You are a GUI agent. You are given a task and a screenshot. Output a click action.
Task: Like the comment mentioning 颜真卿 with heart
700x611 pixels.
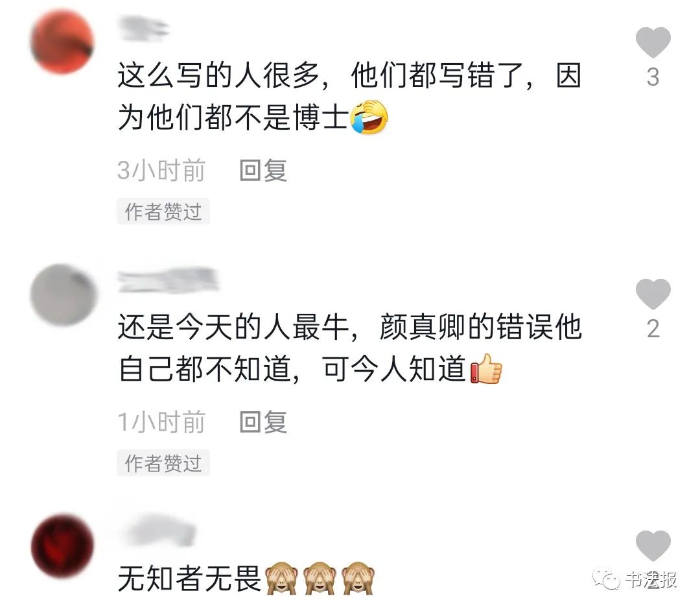click(x=653, y=294)
